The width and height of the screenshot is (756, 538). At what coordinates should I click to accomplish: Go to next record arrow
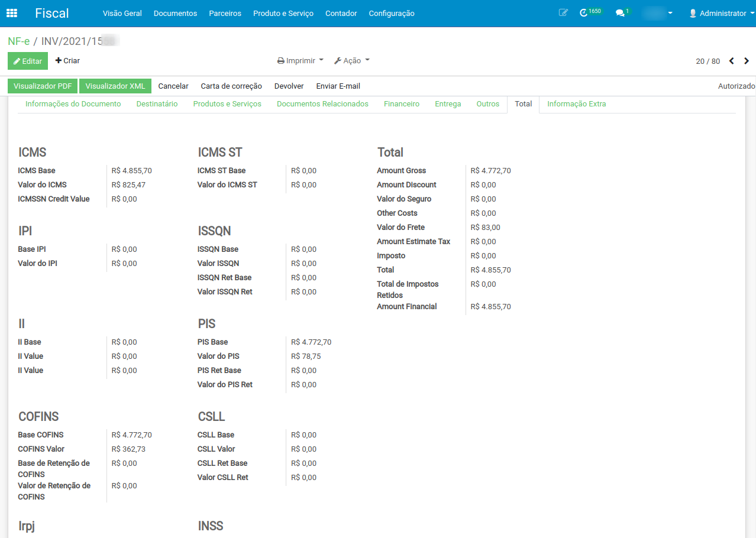coord(747,61)
